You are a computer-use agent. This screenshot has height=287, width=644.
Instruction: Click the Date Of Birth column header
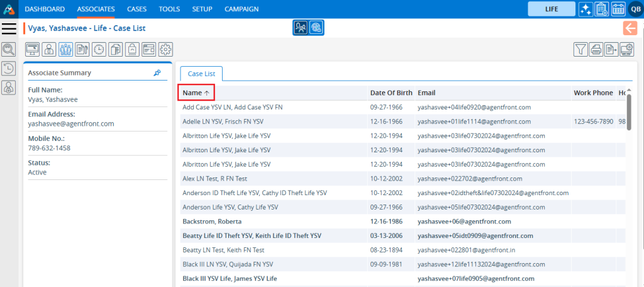[391, 93]
